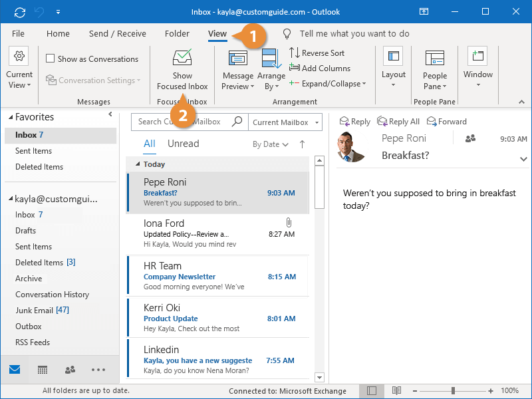Switch to Reading view status bar icon
The image size is (532, 399).
[396, 390]
